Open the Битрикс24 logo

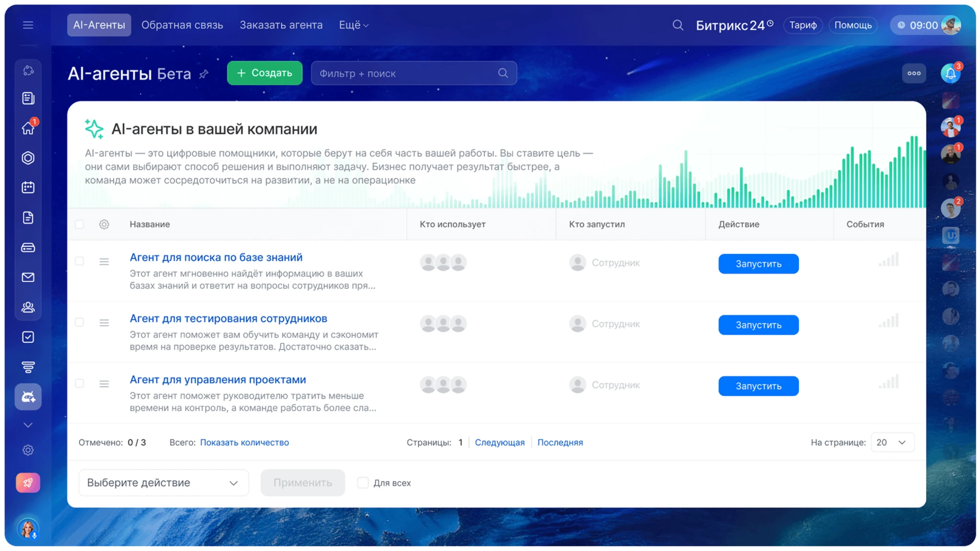click(x=735, y=25)
